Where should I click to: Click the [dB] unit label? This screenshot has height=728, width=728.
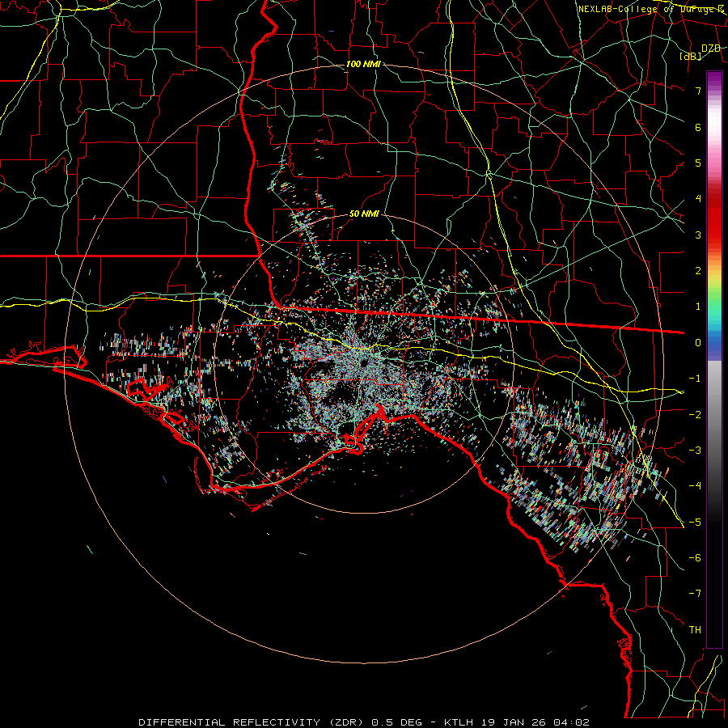point(691,56)
